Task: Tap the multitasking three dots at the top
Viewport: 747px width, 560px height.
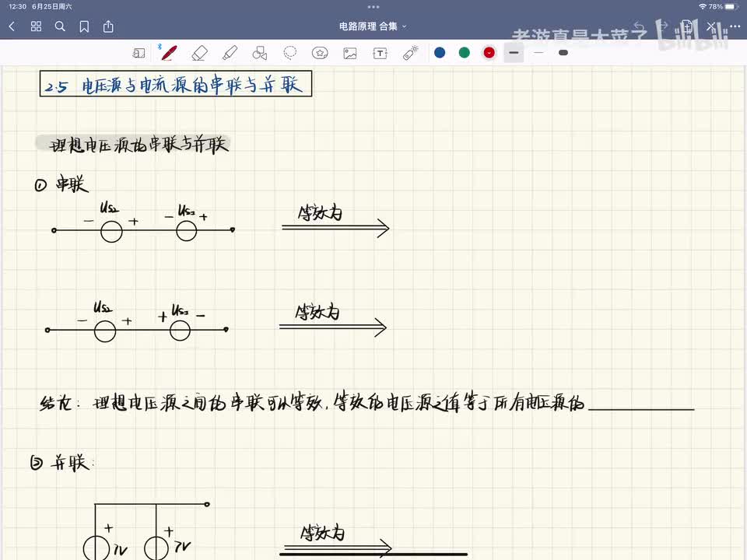Action: pyautogui.click(x=373, y=7)
